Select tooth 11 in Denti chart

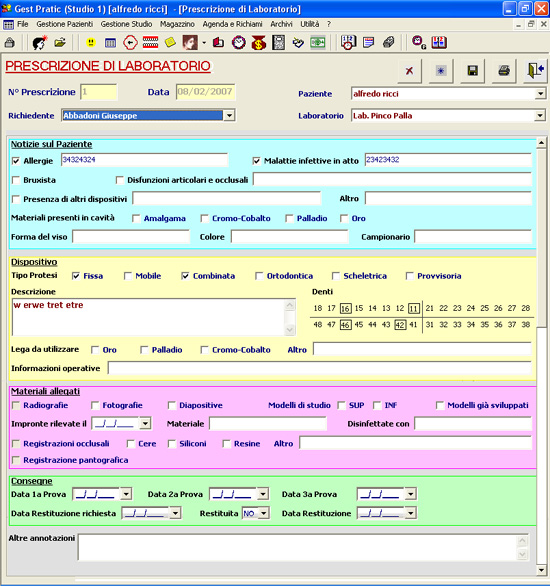[414, 308]
